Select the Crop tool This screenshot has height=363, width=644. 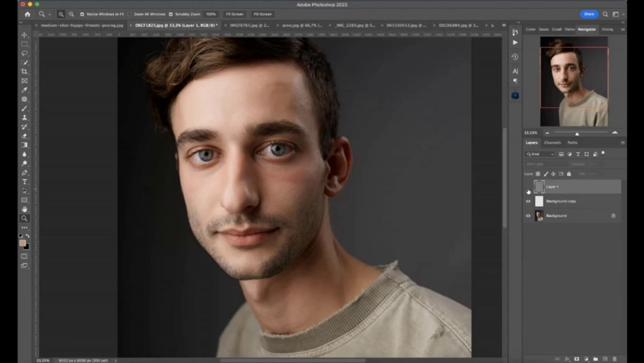[24, 71]
